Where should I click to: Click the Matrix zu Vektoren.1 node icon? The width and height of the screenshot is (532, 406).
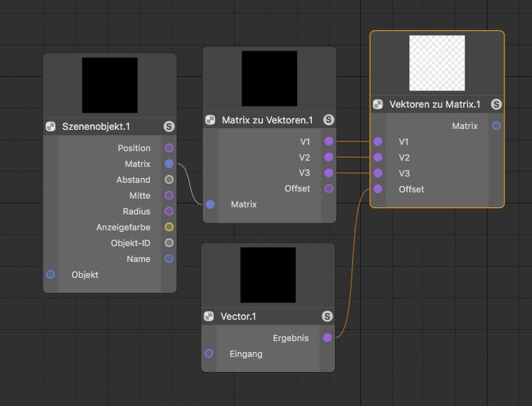pos(210,120)
